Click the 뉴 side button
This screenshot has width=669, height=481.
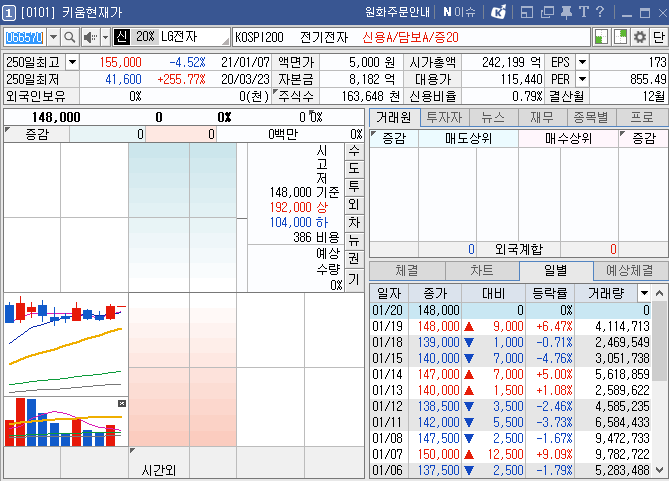click(x=354, y=240)
